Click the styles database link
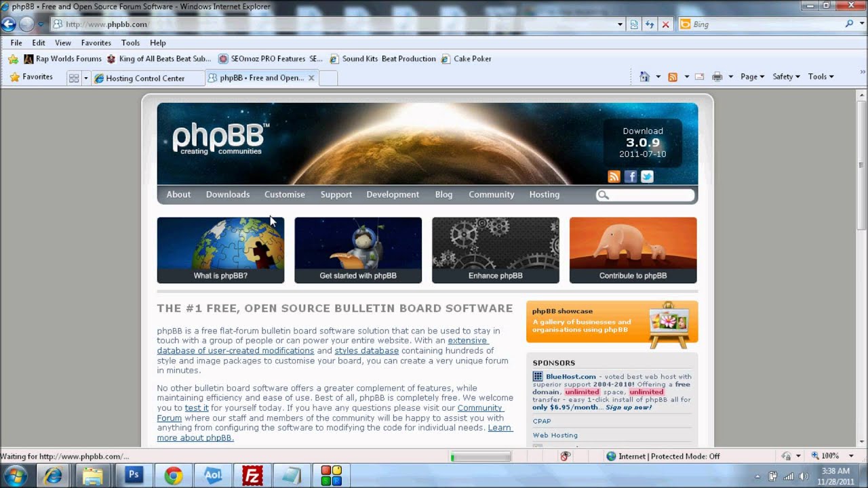The width and height of the screenshot is (868, 488). (x=367, y=350)
